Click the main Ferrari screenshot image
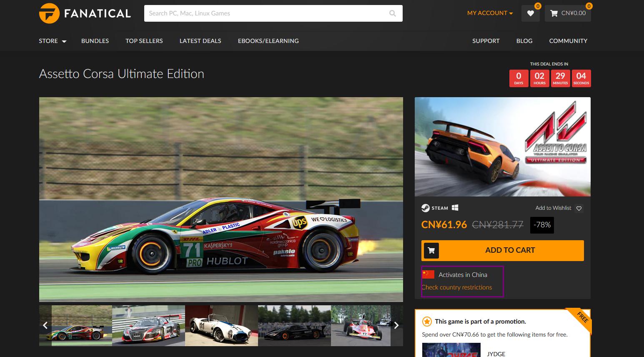 [x=221, y=199]
